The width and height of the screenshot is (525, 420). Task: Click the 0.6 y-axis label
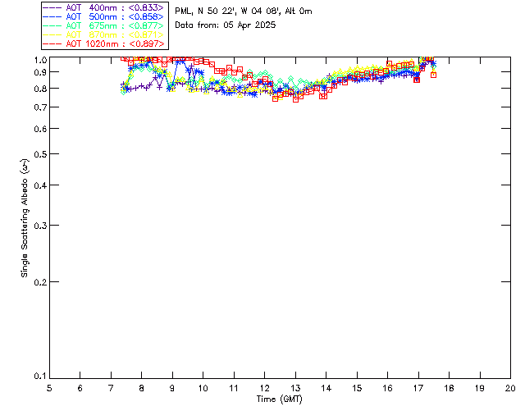click(x=40, y=129)
